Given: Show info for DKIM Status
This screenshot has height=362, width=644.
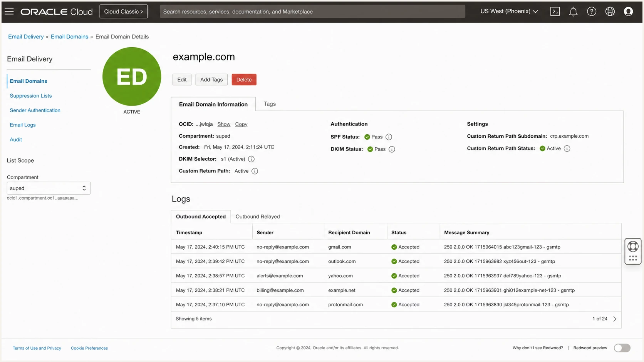Looking at the screenshot, I should 392,149.
